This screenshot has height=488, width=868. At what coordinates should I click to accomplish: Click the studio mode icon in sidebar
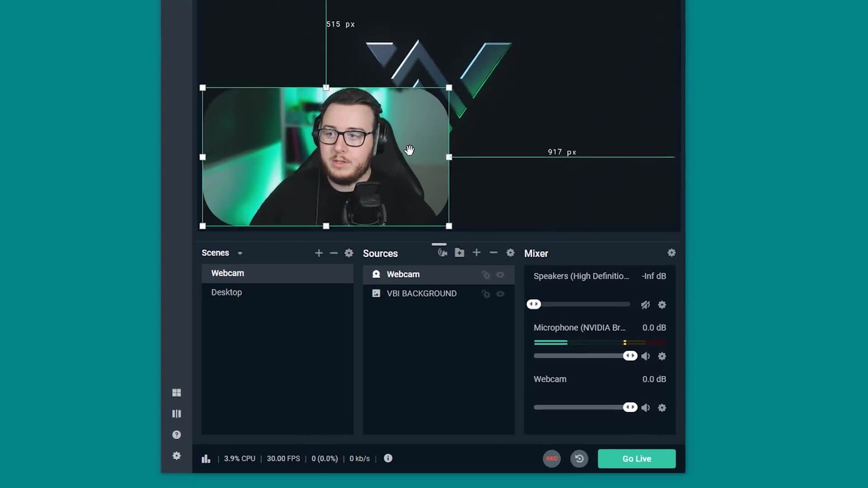176,413
